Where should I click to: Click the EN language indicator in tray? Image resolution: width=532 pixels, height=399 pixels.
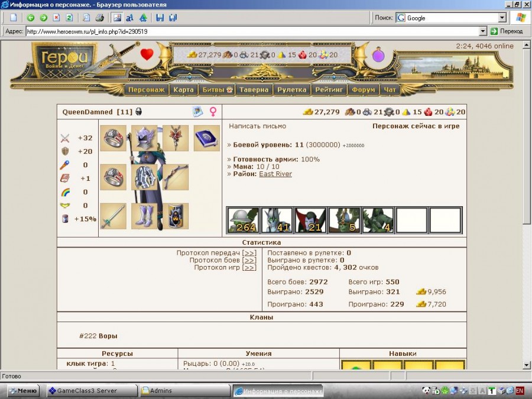click(520, 391)
